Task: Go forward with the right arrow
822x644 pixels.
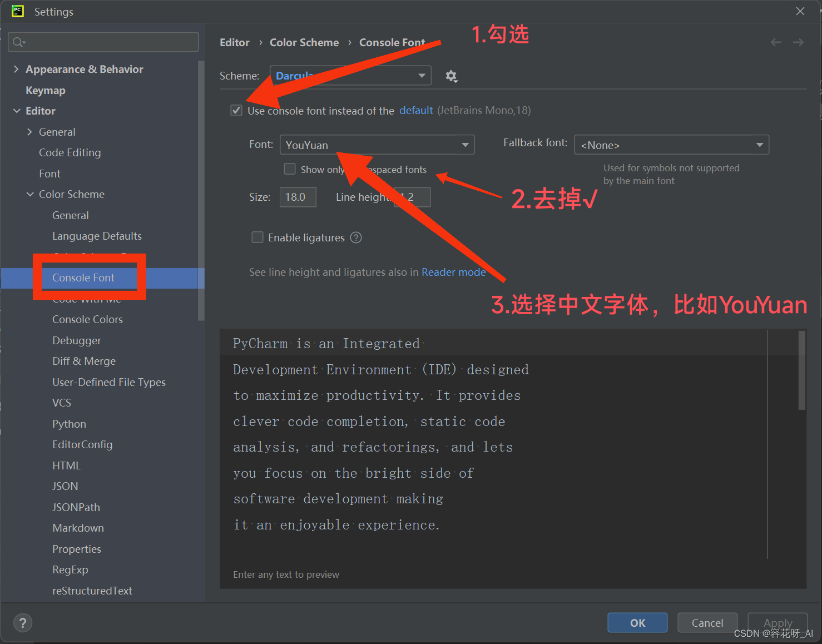Action: click(x=798, y=42)
